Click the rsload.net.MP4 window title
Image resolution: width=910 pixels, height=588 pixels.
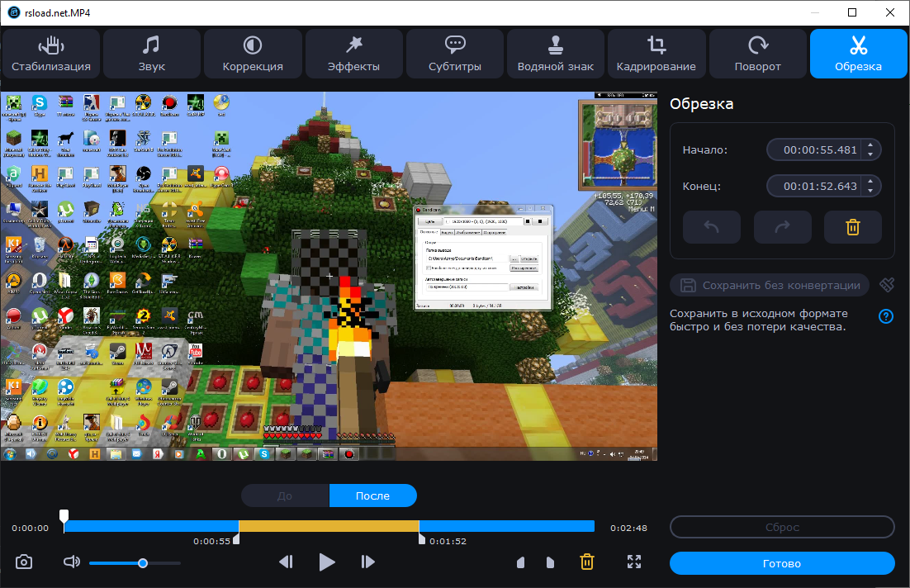(x=58, y=12)
